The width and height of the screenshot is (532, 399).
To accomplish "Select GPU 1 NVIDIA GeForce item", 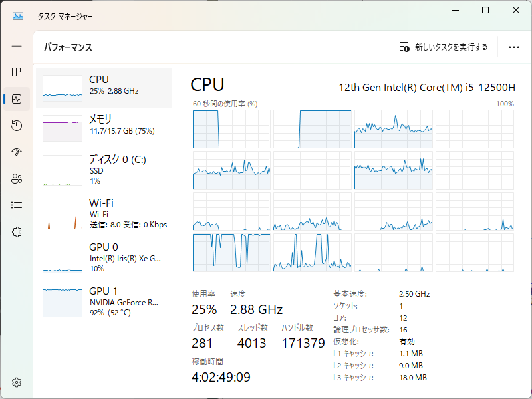I will coord(104,302).
